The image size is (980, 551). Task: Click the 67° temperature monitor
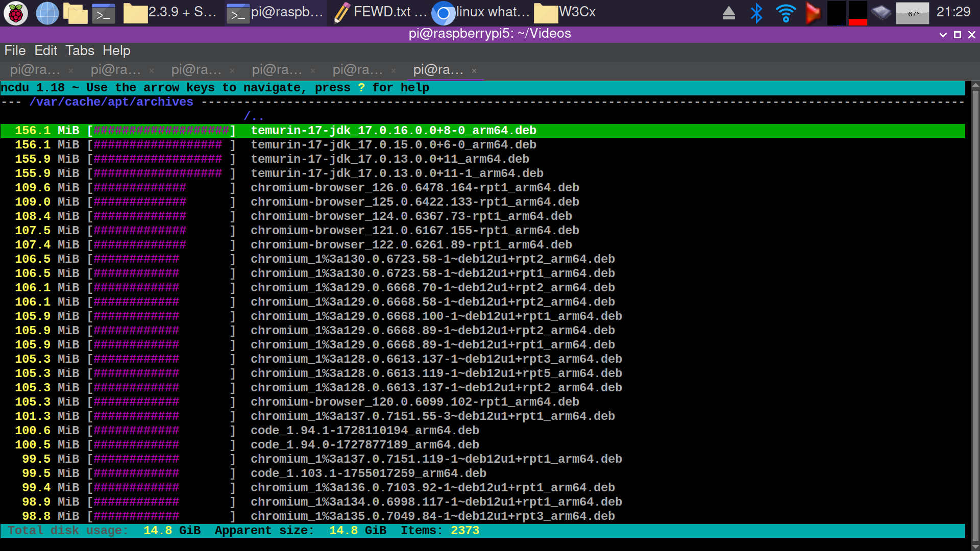pyautogui.click(x=912, y=13)
